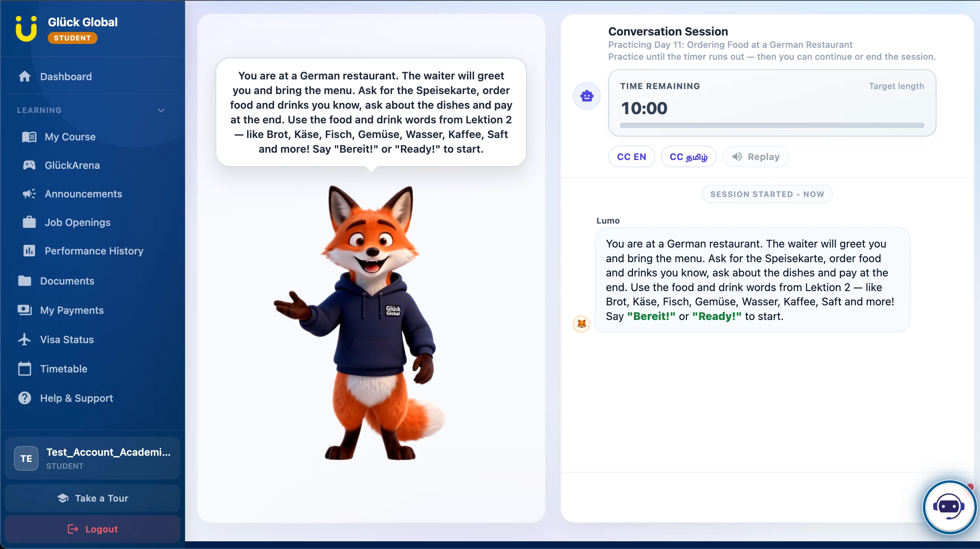Image resolution: width=980 pixels, height=549 pixels.
Task: Click the purple robot icon beside the timer
Action: tap(587, 96)
